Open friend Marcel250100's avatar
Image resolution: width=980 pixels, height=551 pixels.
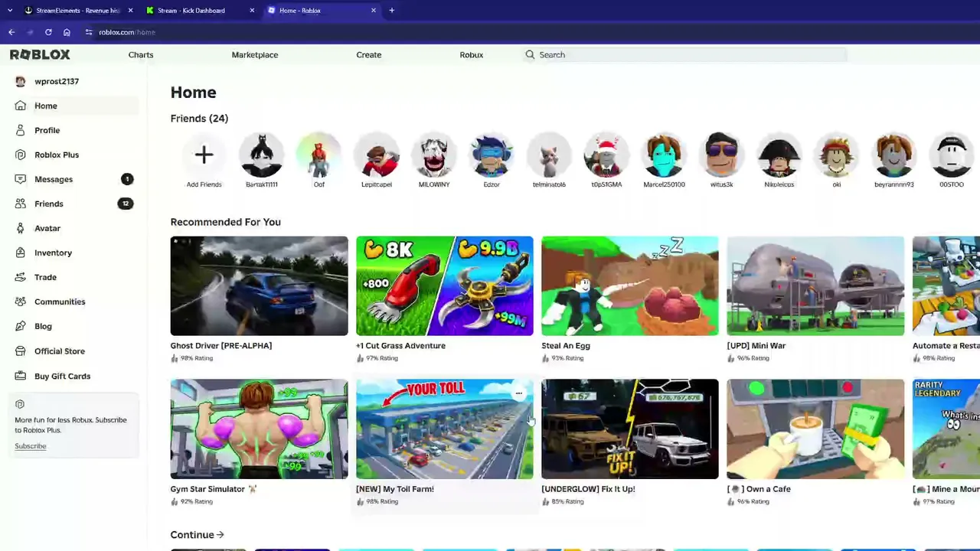(664, 155)
